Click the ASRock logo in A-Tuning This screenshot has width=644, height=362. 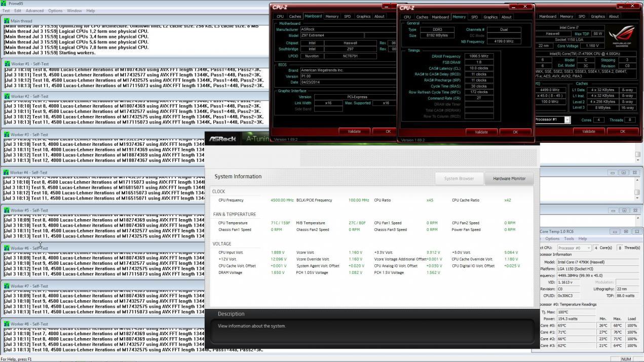coord(223,139)
